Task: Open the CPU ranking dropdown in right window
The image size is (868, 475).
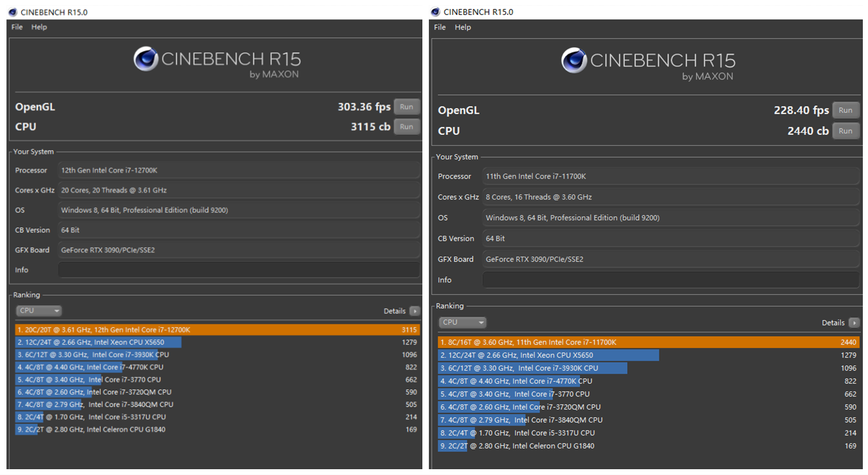Action: pyautogui.click(x=462, y=323)
